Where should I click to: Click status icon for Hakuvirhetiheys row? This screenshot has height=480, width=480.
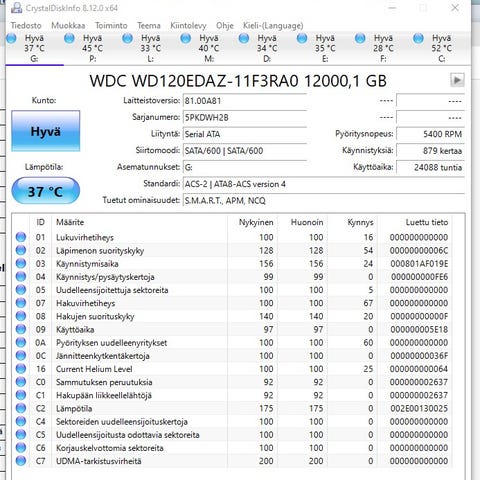[x=21, y=303]
